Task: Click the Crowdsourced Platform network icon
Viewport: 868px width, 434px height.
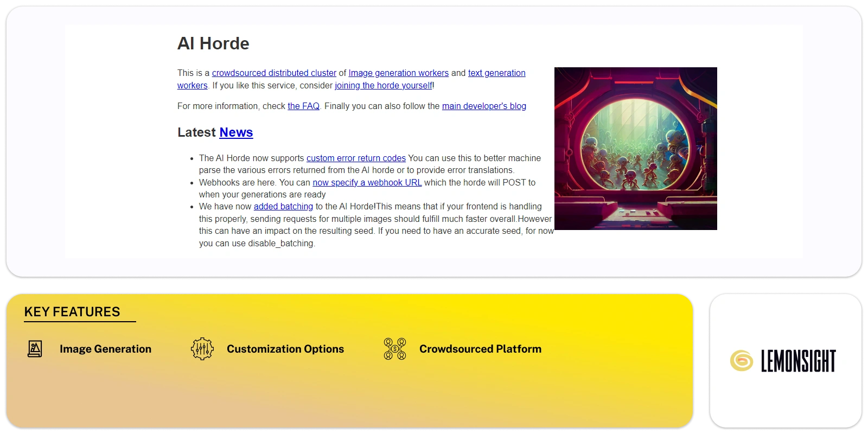Action: pyautogui.click(x=395, y=349)
